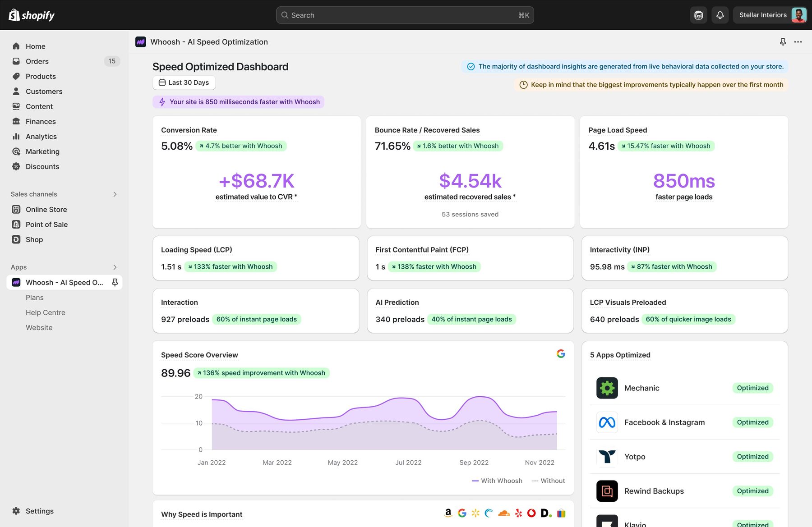Collapse the Apps section
The height and width of the screenshot is (527, 812).
click(x=115, y=267)
